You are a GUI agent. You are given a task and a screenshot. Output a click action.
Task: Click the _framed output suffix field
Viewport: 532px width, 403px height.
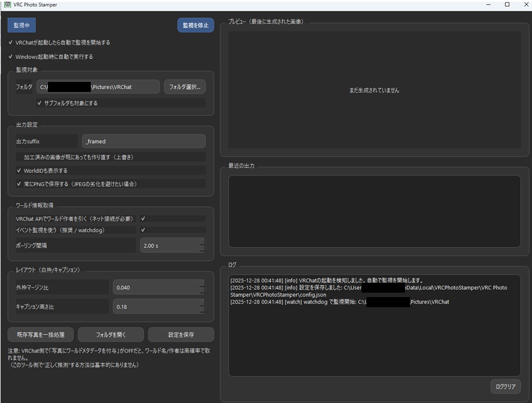tap(144, 141)
